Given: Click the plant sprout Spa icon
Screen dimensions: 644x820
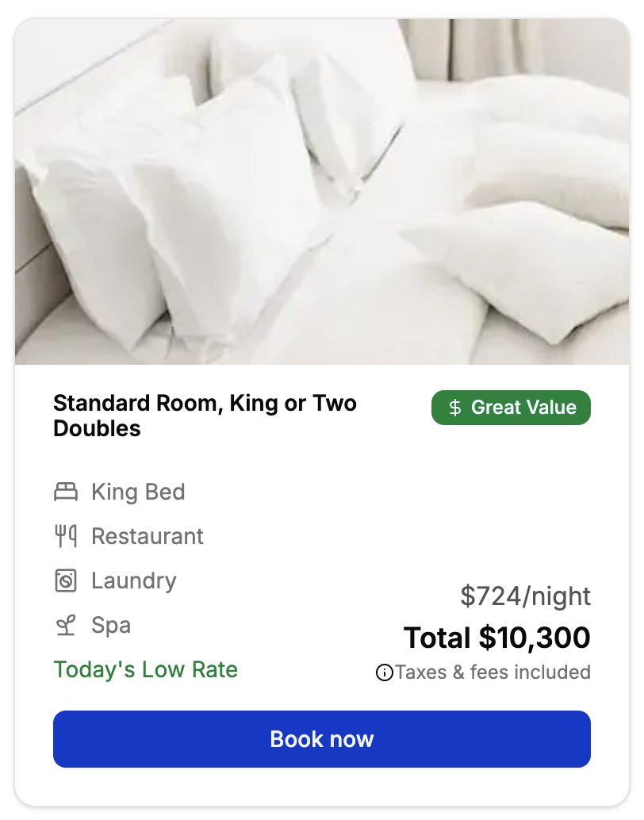Looking at the screenshot, I should point(66,626).
